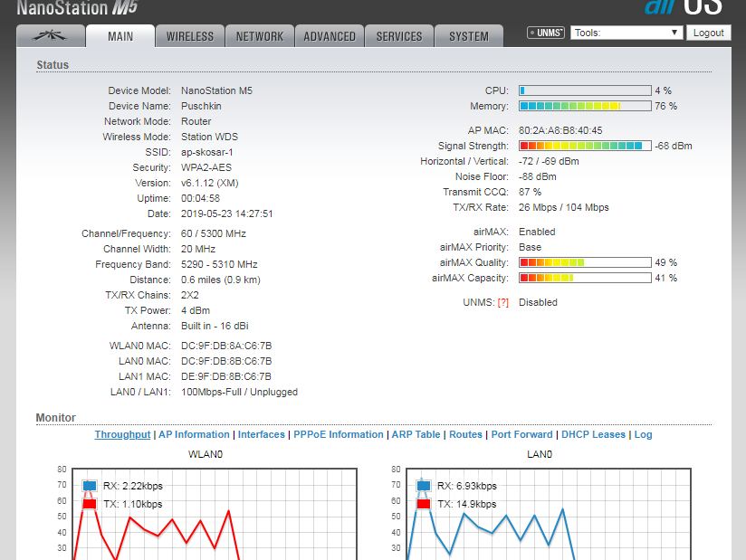The height and width of the screenshot is (560, 746).
Task: Click the UNMS badge button
Action: tap(546, 33)
